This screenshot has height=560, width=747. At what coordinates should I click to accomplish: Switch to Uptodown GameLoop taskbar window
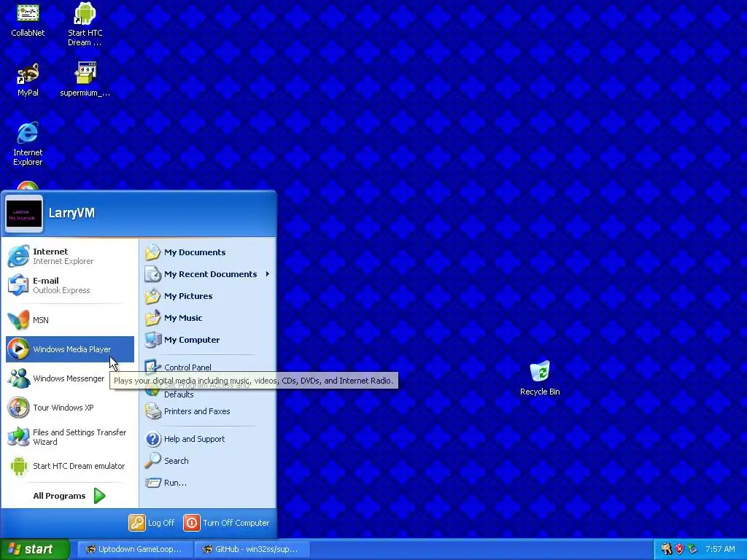pyautogui.click(x=135, y=549)
